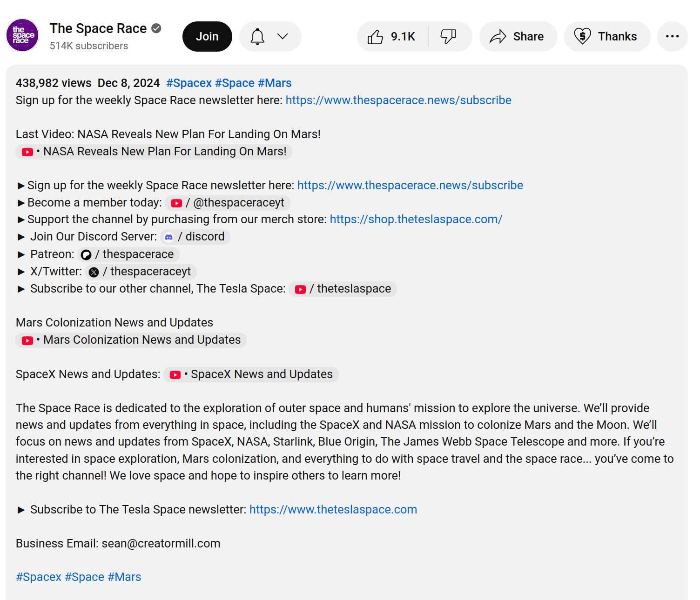This screenshot has height=600, width=700.
Task: Send a Thanks donation
Action: coord(606,37)
